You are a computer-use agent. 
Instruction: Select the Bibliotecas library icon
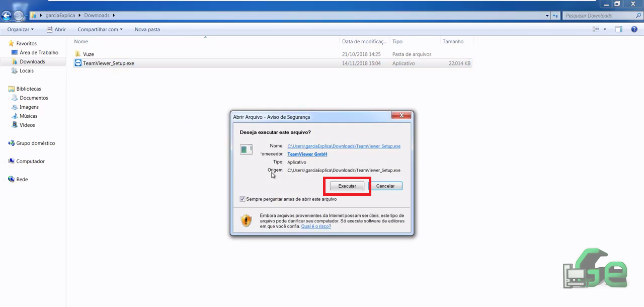coord(11,89)
